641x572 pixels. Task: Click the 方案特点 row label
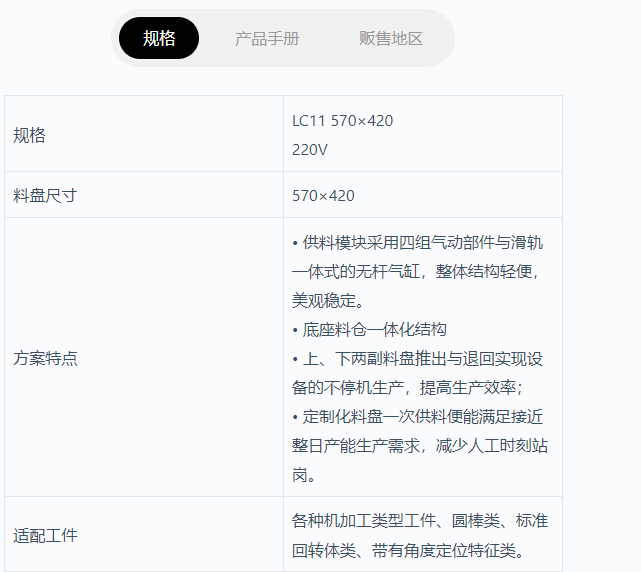pos(45,358)
